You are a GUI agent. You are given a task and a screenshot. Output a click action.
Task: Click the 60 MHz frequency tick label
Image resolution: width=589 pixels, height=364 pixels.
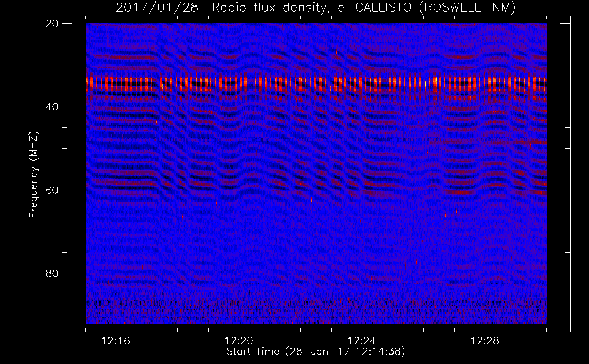pos(52,190)
